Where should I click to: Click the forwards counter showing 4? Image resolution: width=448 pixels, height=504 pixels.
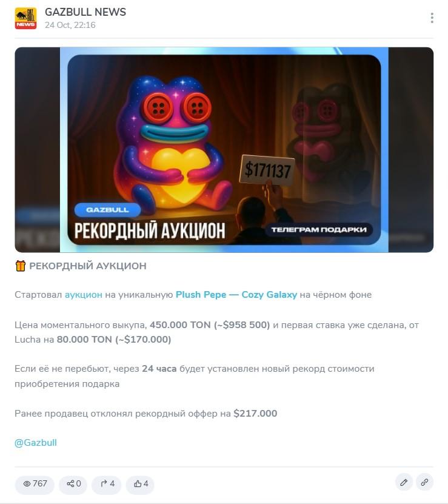pyautogui.click(x=107, y=484)
